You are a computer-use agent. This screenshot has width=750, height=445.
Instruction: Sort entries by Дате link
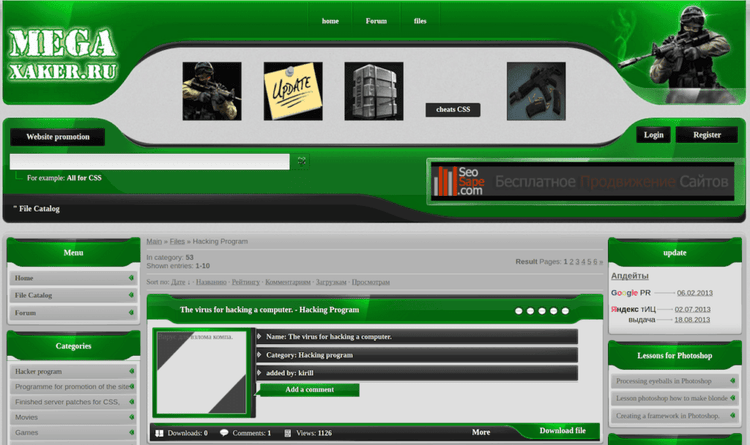(177, 282)
